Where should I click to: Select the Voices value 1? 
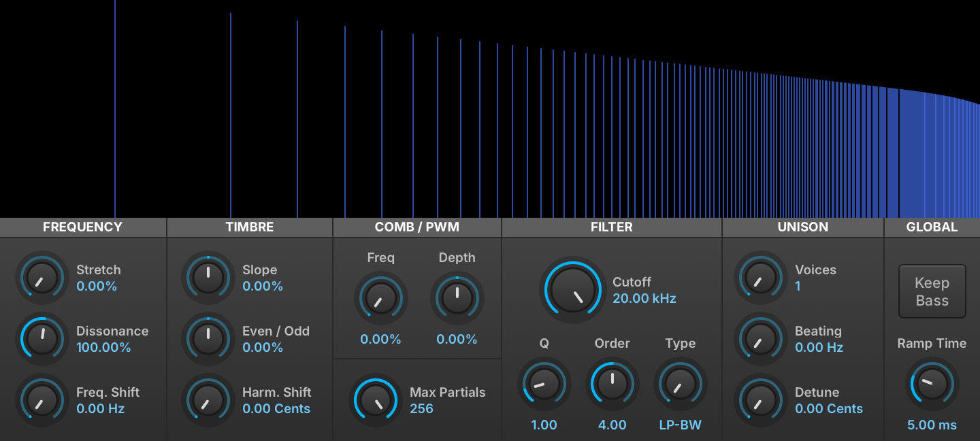(798, 287)
